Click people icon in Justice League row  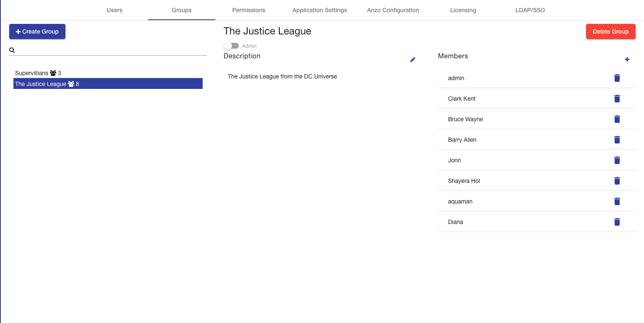[71, 84]
